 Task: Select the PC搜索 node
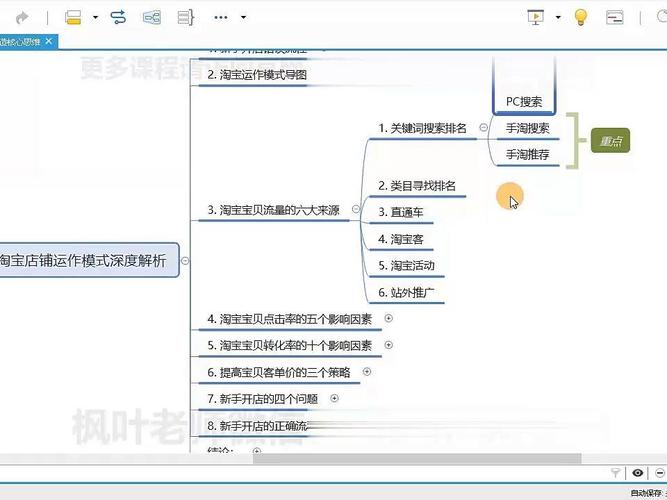tap(524, 102)
